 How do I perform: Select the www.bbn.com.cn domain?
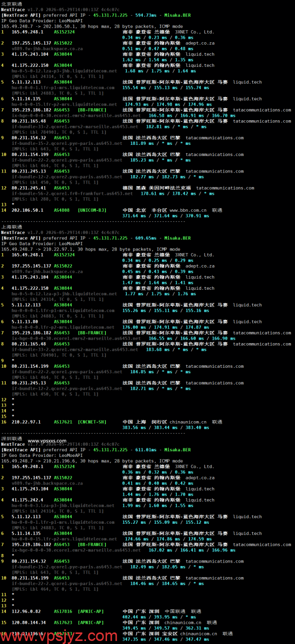point(188,210)
